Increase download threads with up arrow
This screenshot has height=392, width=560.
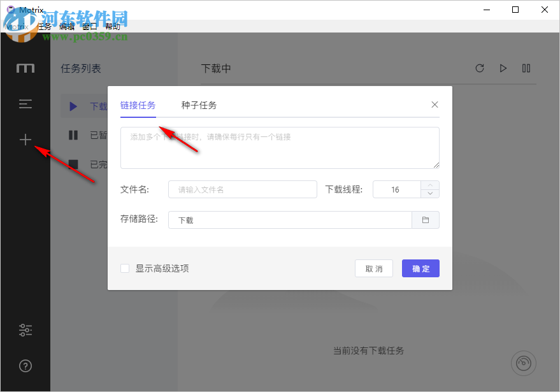430,185
